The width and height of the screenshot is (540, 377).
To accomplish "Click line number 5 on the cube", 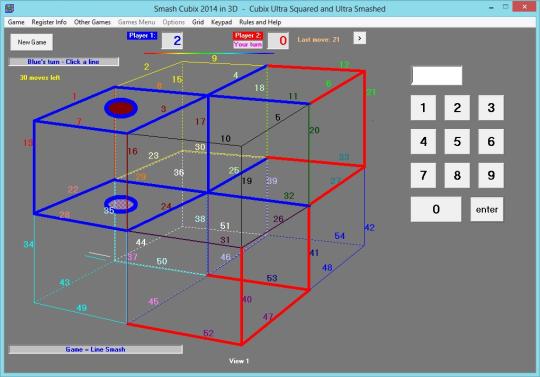I will point(278,117).
